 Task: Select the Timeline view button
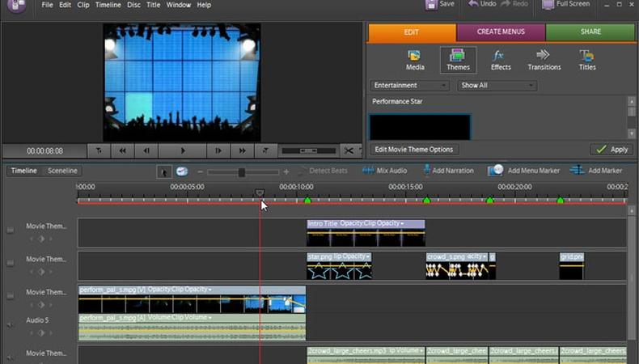click(23, 171)
